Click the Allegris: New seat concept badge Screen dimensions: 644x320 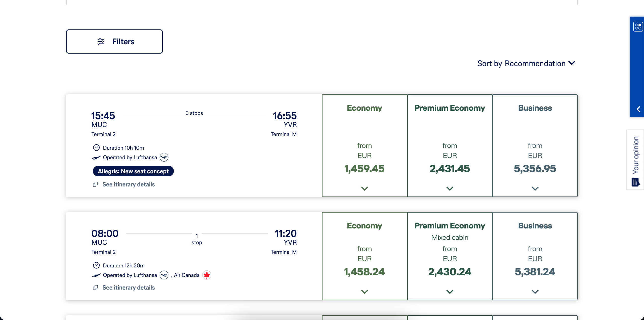click(x=133, y=171)
